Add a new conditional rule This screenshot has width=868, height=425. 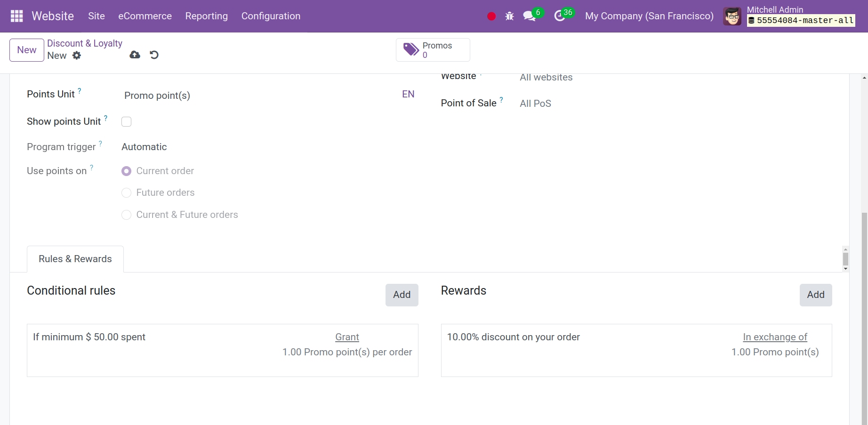click(x=402, y=295)
